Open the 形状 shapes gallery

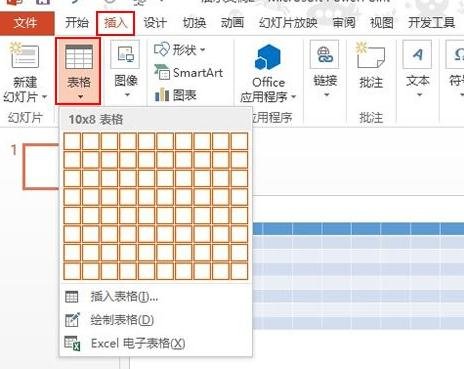coord(180,50)
